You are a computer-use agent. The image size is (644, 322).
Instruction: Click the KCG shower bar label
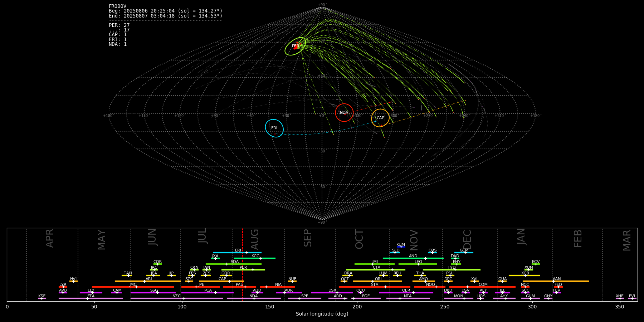(255, 256)
